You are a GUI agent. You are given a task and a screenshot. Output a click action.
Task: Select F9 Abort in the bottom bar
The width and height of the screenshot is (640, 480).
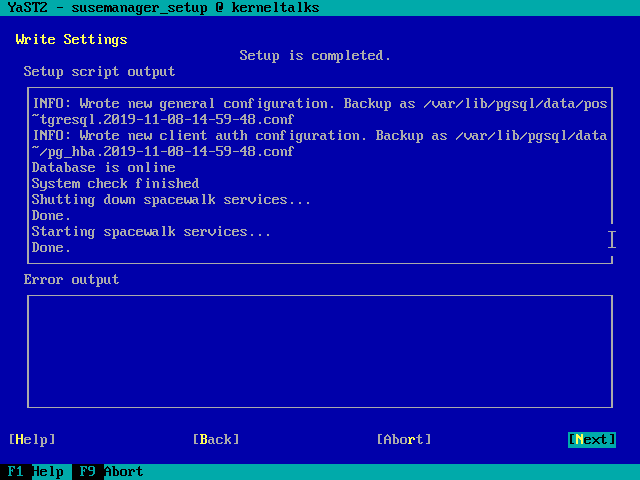108,472
